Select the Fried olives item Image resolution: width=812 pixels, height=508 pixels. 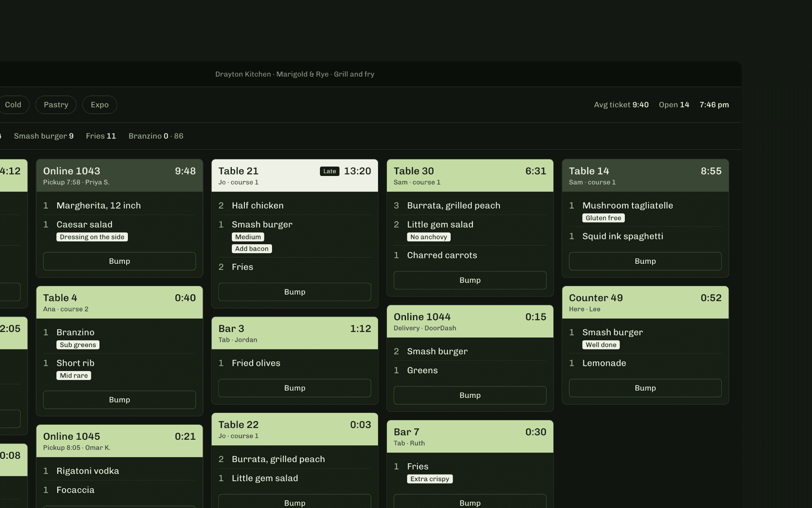coord(295,363)
